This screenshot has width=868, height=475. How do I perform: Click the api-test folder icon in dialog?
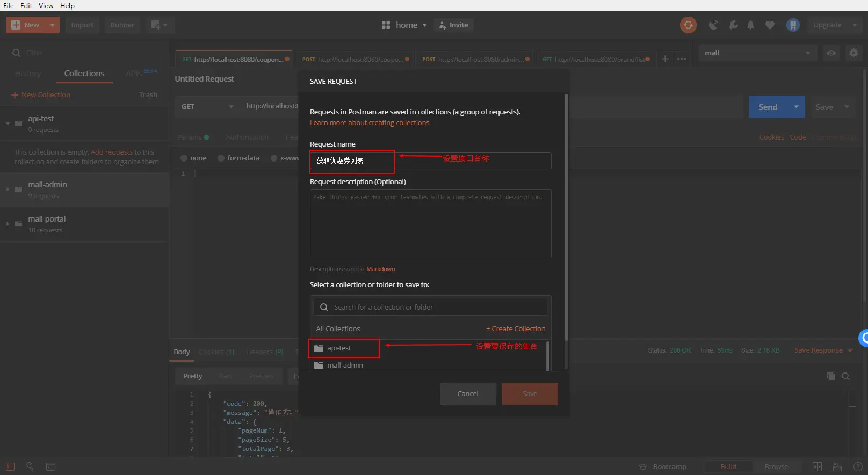[319, 348]
